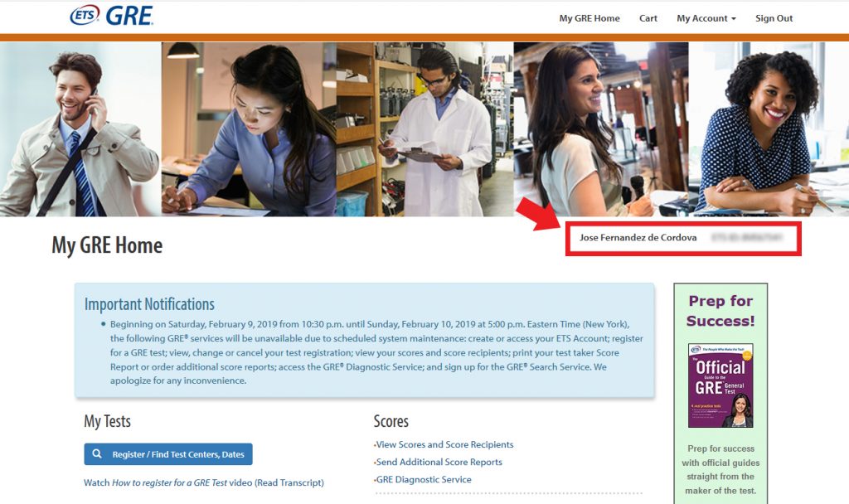Click the My Tests section heading
This screenshot has height=504, width=849.
coord(107,421)
